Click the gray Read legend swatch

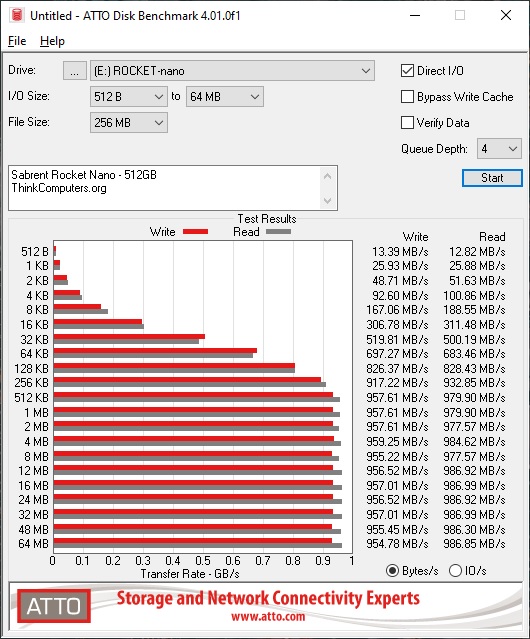click(x=279, y=231)
